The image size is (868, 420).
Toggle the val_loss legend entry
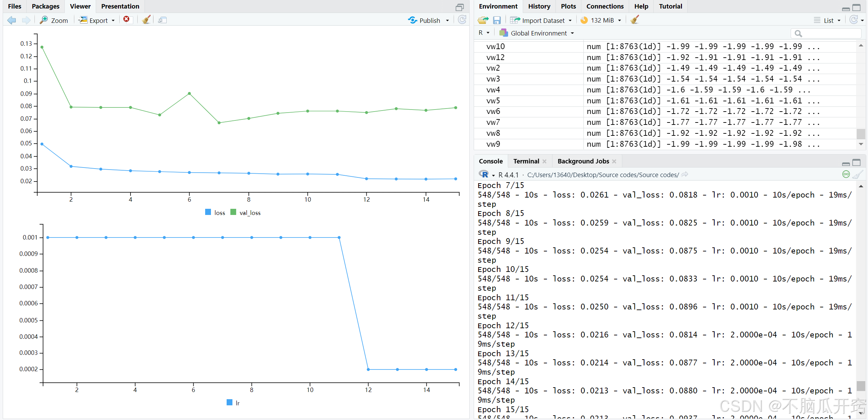[x=250, y=213]
